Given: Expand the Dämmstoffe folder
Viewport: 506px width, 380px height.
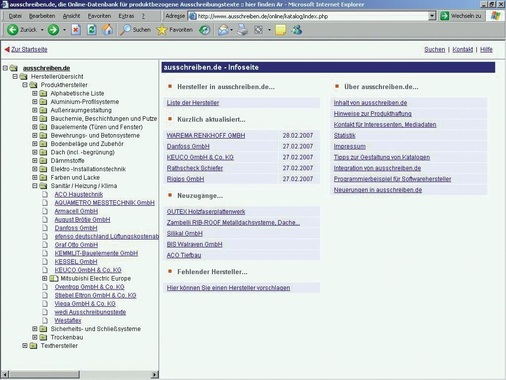Looking at the screenshot, I should pos(35,160).
